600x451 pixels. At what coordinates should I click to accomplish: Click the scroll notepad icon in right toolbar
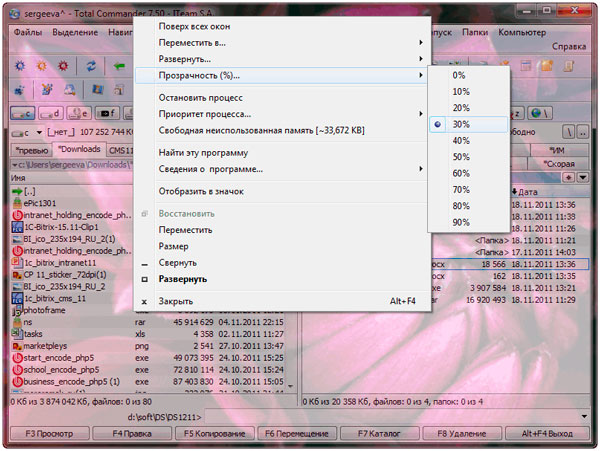[569, 66]
